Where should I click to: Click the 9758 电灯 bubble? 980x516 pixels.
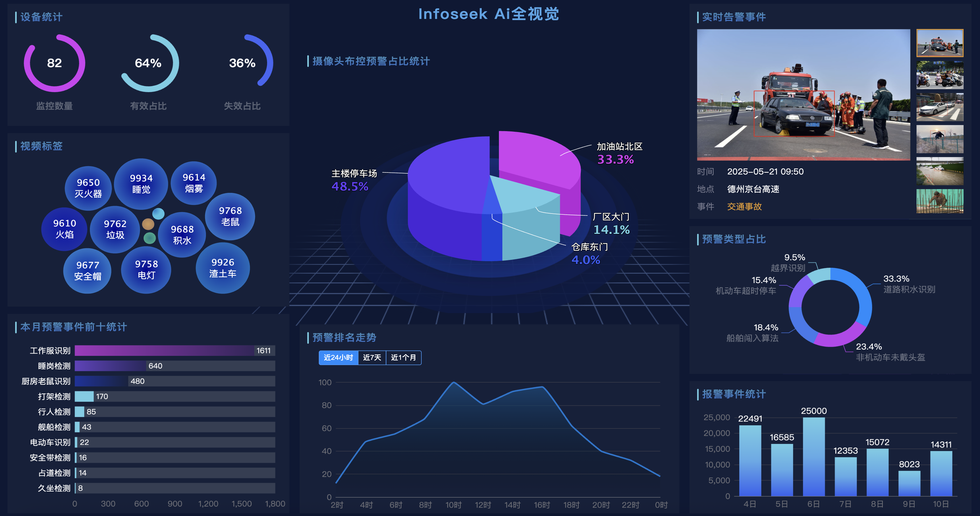click(146, 269)
